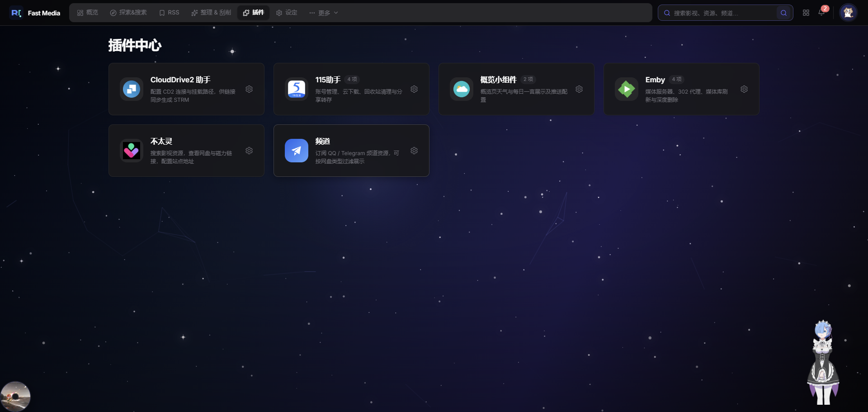Click 概览小组件 description about 天气
The image size is (868, 412).
[524, 95]
